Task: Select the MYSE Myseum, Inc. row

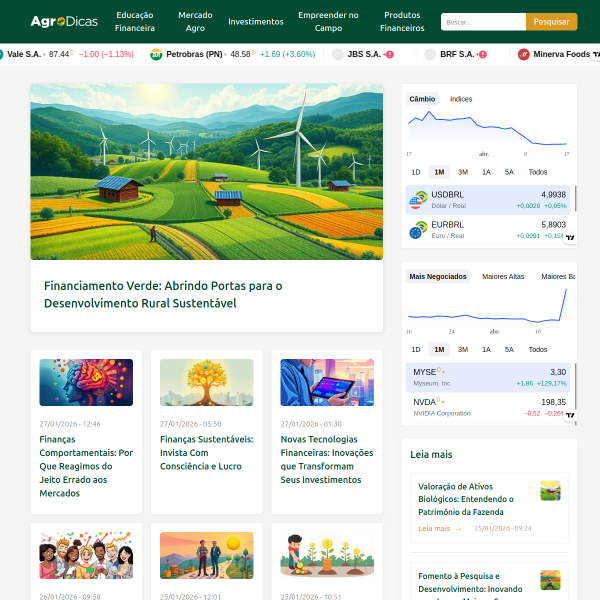Action: click(488, 377)
